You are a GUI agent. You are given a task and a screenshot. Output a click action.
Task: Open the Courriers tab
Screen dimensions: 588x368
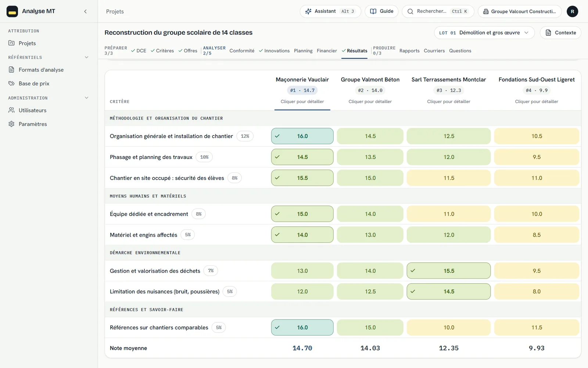pos(434,51)
